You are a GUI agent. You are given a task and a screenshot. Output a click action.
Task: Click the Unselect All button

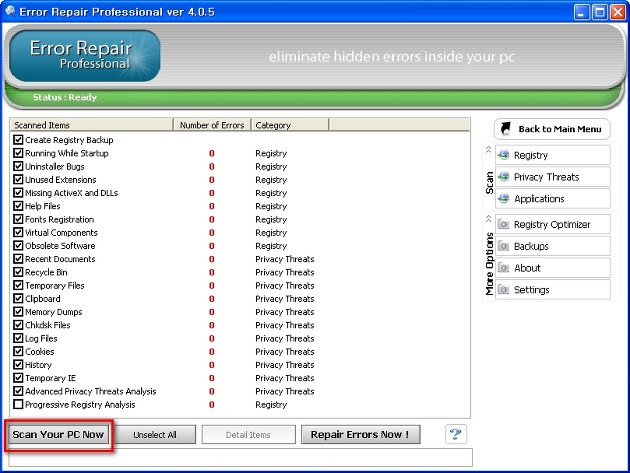(x=155, y=435)
